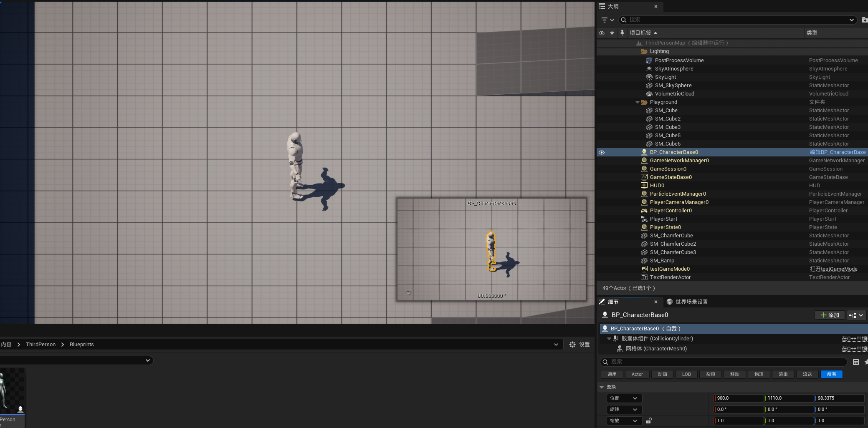Toggle visibility eye for BP_CharacterBase0

coord(602,152)
